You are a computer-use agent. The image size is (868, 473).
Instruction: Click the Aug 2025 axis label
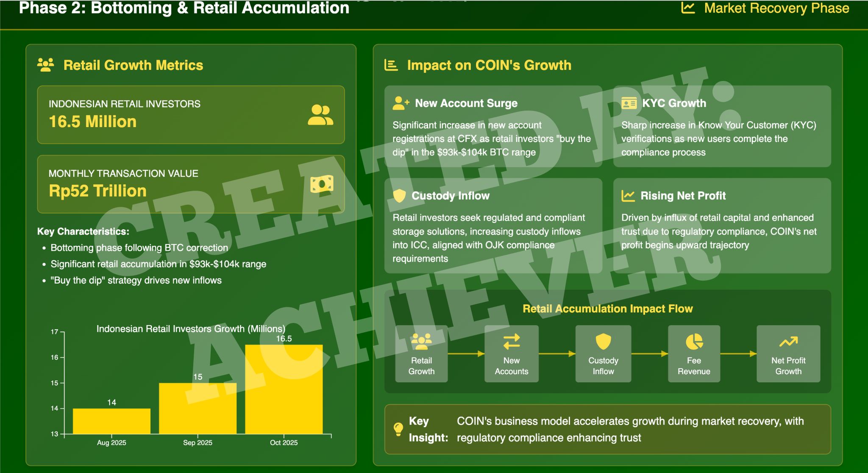pos(111,442)
